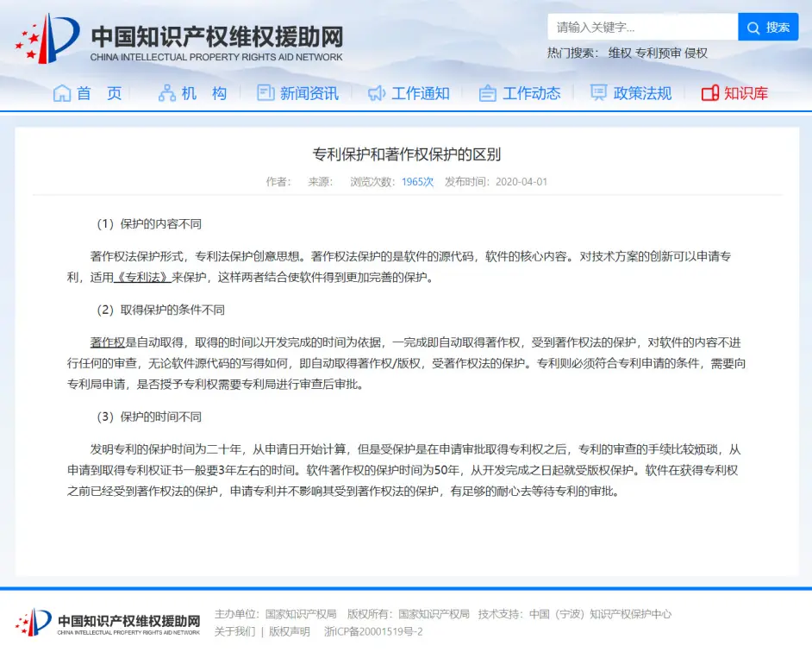Click the home icon beside 首页
Viewport: 812px width, 652px height.
[x=61, y=93]
